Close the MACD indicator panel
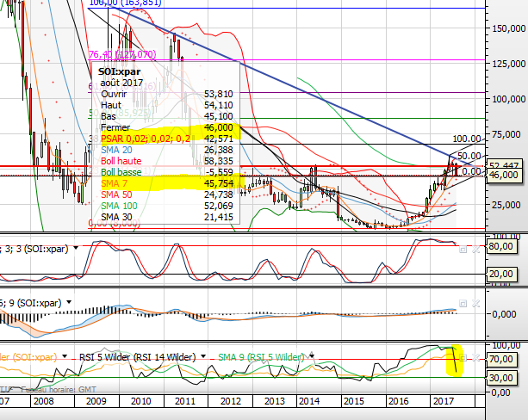This screenshot has height=420, width=528. [x=474, y=303]
